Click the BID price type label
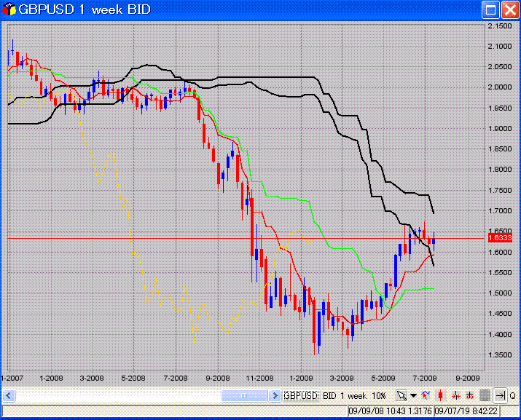The width and height of the screenshot is (521, 420). [x=329, y=396]
